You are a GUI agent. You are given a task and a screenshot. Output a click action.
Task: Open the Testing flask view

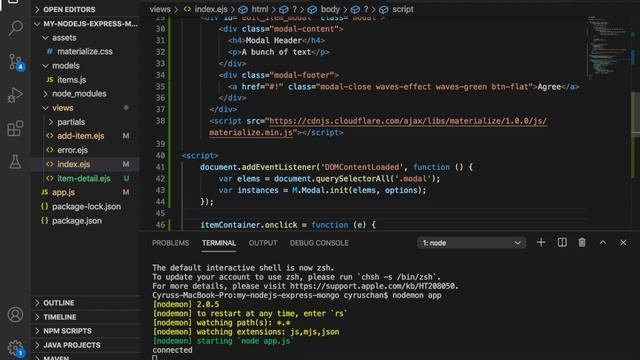click(15, 162)
